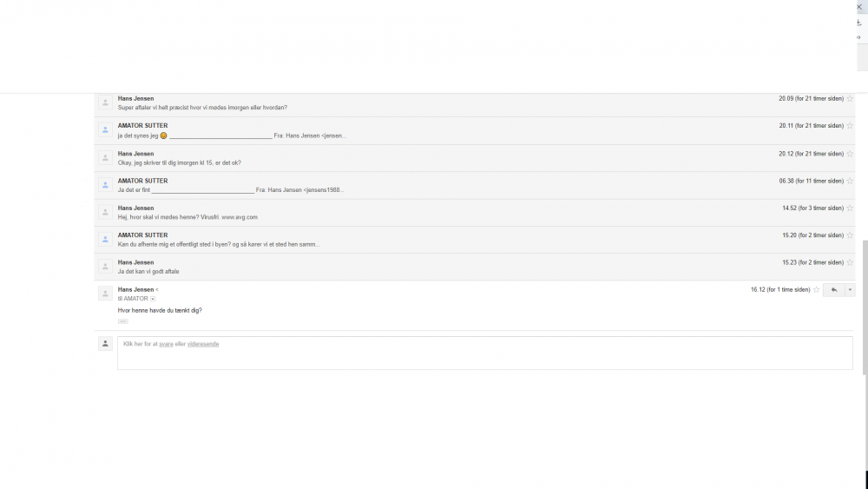
Task: Click the 'svare' link in the reply box
Action: [x=166, y=344]
